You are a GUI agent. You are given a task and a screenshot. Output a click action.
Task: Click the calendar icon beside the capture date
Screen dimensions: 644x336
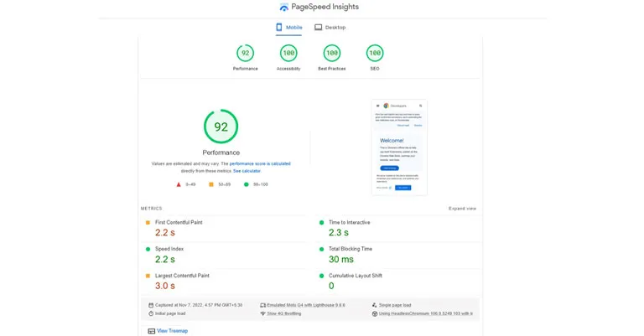(x=151, y=305)
